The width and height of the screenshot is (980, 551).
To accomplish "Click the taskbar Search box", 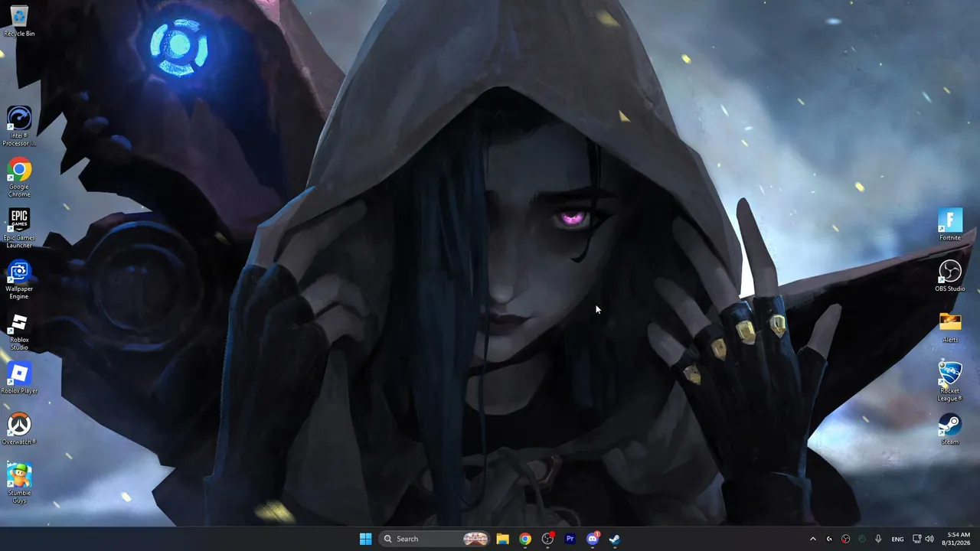I will [x=435, y=539].
